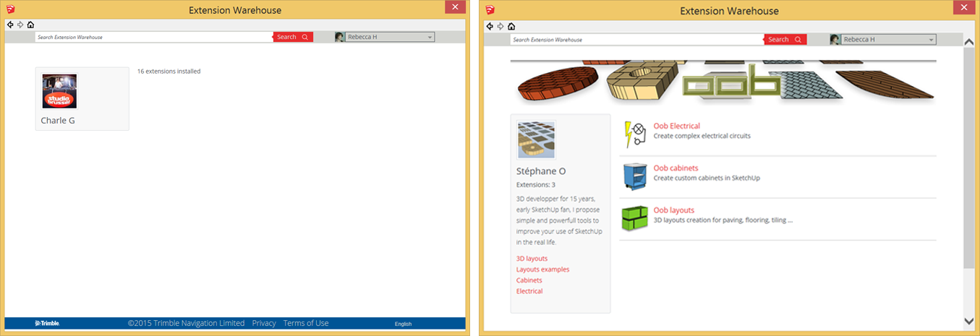Open Rebecca H dropdown in the Charle G window
This screenshot has width=980, height=336.
point(389,37)
